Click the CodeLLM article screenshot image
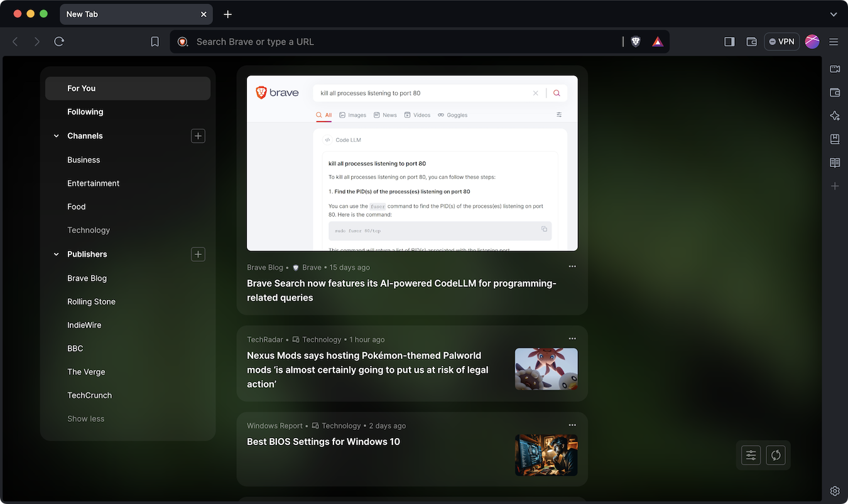 [x=412, y=163]
